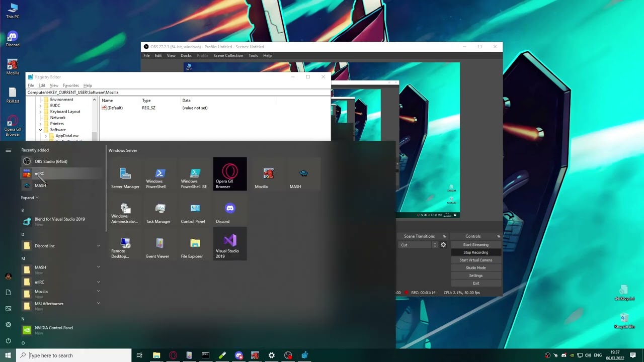
Task: Expand the Discord Inc folder
Action: pos(98,246)
